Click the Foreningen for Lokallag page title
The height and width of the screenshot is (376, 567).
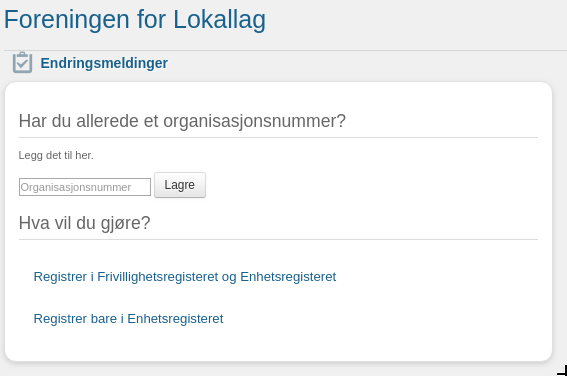coord(135,20)
